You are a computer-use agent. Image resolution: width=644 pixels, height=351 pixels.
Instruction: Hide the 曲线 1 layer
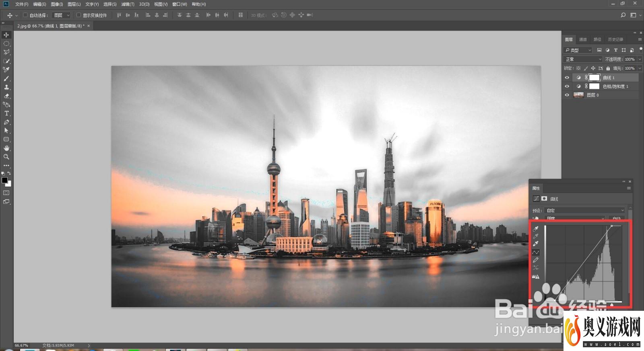567,78
